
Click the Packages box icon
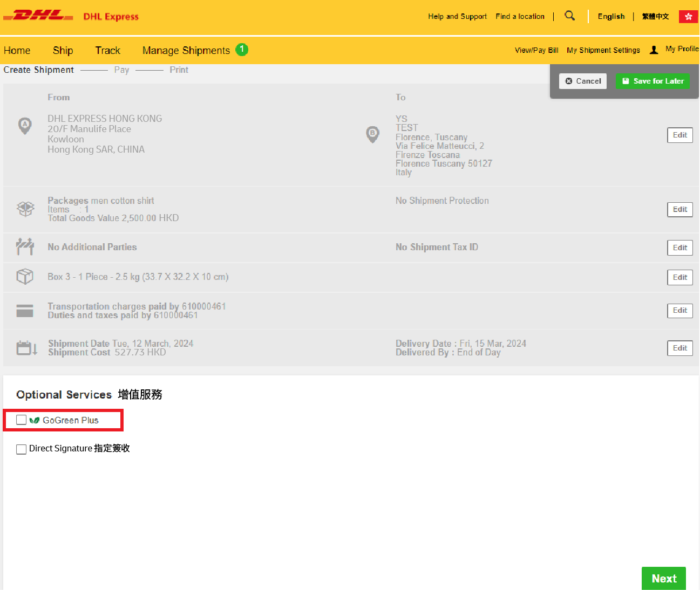click(x=25, y=209)
